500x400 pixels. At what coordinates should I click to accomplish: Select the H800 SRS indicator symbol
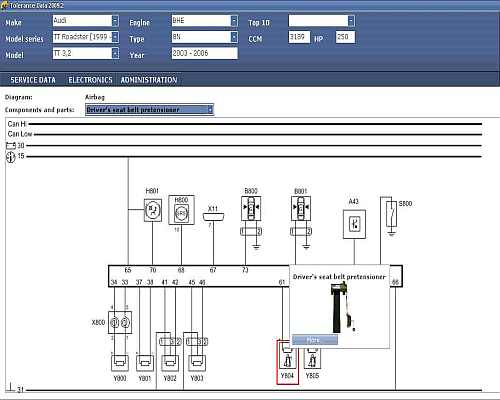tap(181, 210)
